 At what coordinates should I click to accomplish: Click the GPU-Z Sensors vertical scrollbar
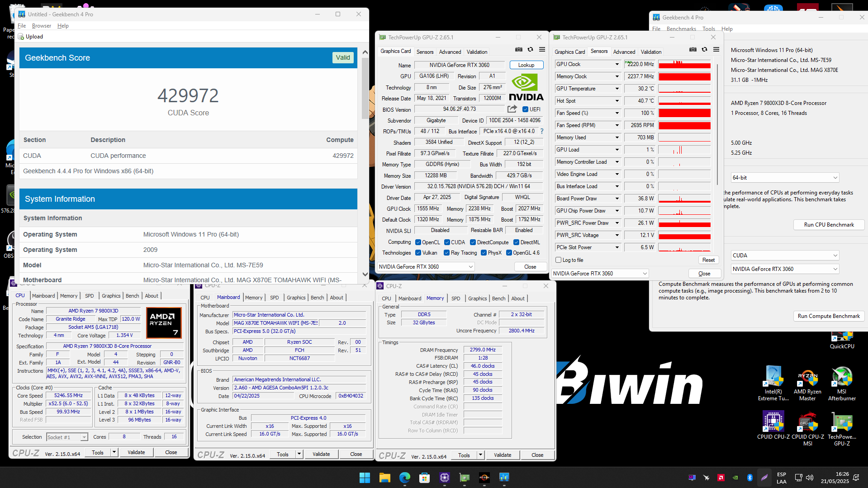[717, 124]
